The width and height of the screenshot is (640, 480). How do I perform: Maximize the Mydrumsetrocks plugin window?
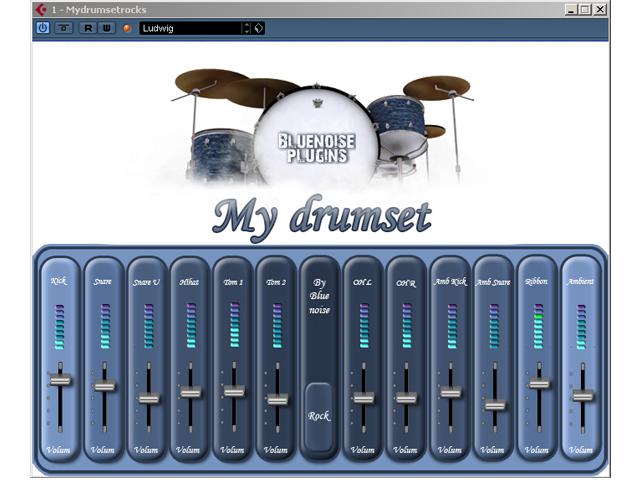coord(584,9)
